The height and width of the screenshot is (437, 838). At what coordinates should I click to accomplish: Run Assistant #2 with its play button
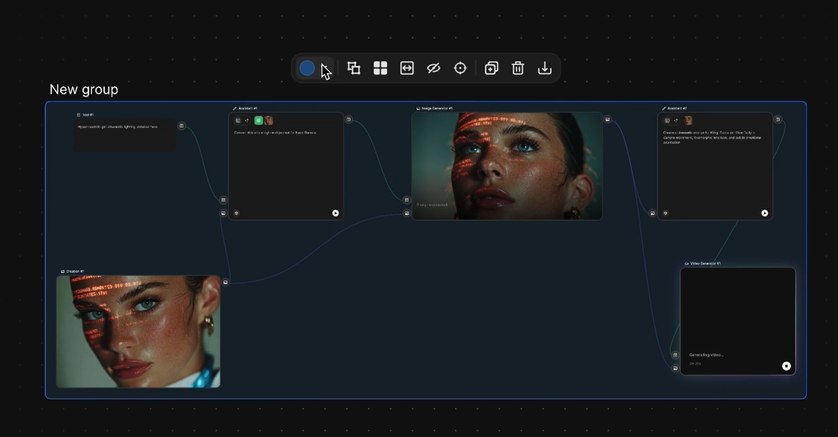click(765, 213)
